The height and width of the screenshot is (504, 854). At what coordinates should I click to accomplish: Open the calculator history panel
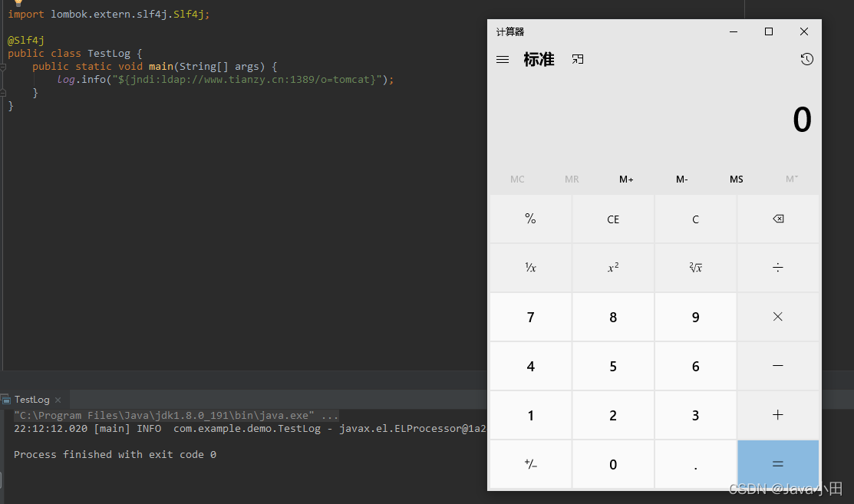806,59
